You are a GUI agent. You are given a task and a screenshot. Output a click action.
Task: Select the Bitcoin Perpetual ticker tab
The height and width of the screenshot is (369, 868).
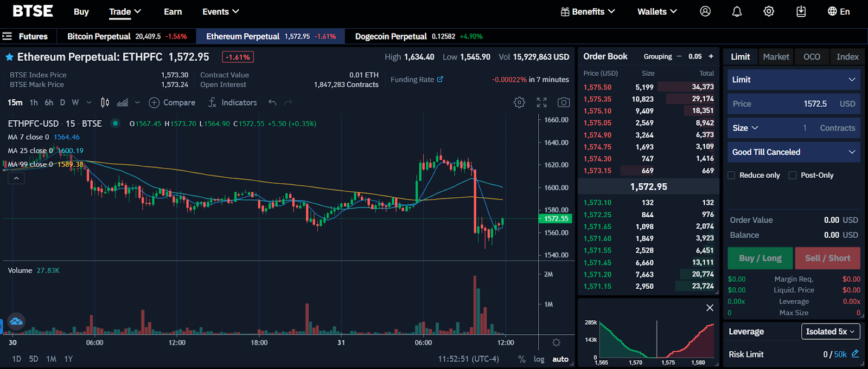click(x=127, y=36)
